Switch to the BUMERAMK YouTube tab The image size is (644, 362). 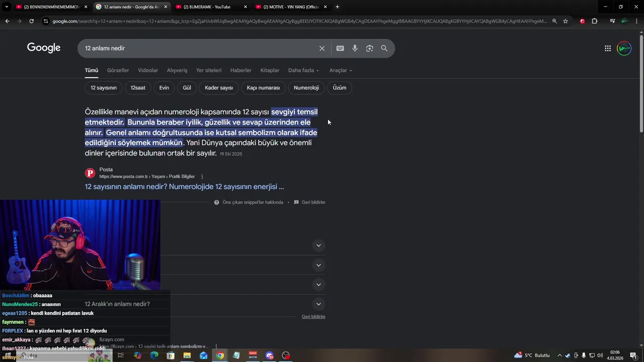click(211, 7)
